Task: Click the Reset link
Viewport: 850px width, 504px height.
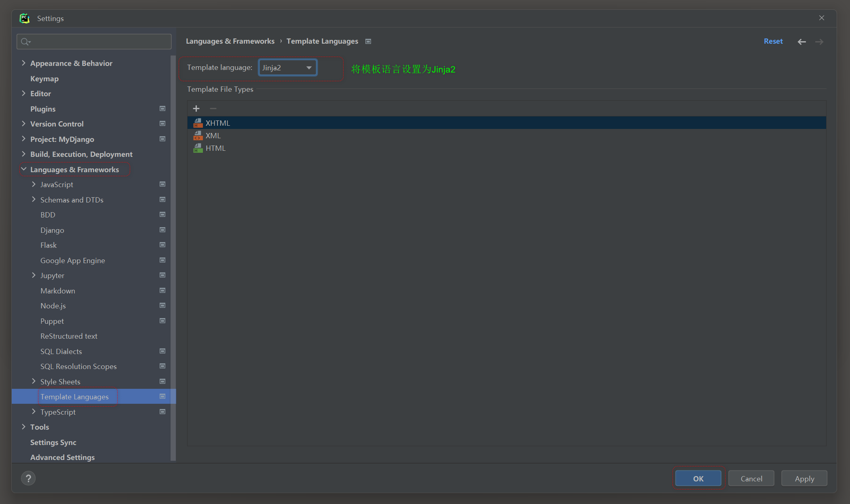Action: (773, 41)
